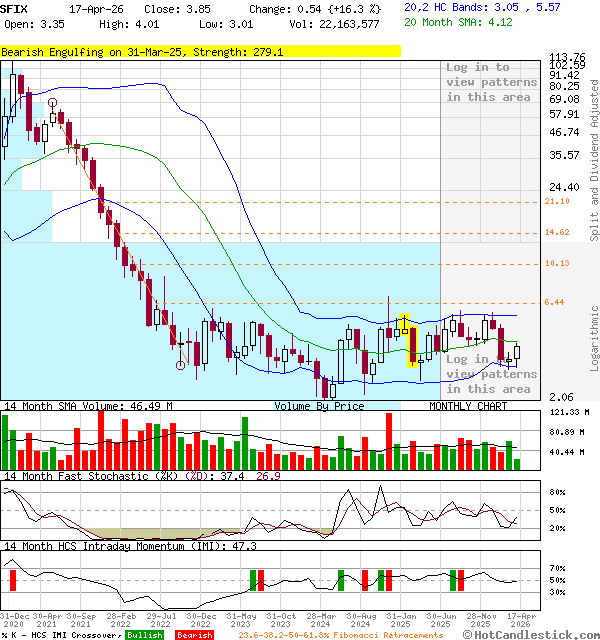Viewport: 600px width, 640px height.
Task: Click the circle marker at the 2022 low
Action: point(180,365)
